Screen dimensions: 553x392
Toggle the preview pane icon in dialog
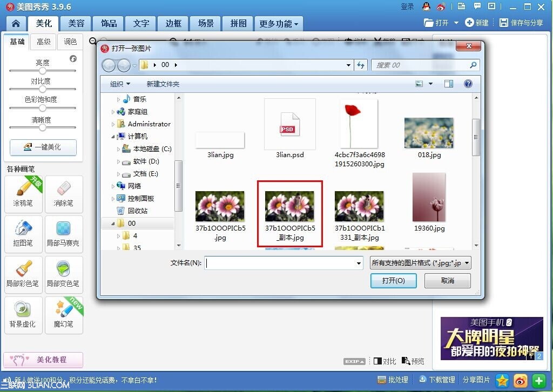click(x=449, y=84)
